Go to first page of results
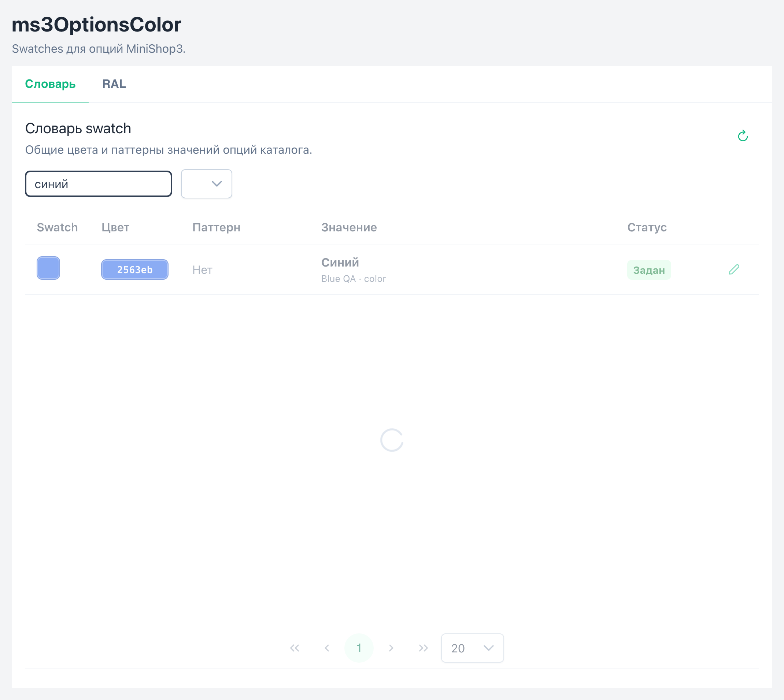This screenshot has width=784, height=700. tap(295, 648)
